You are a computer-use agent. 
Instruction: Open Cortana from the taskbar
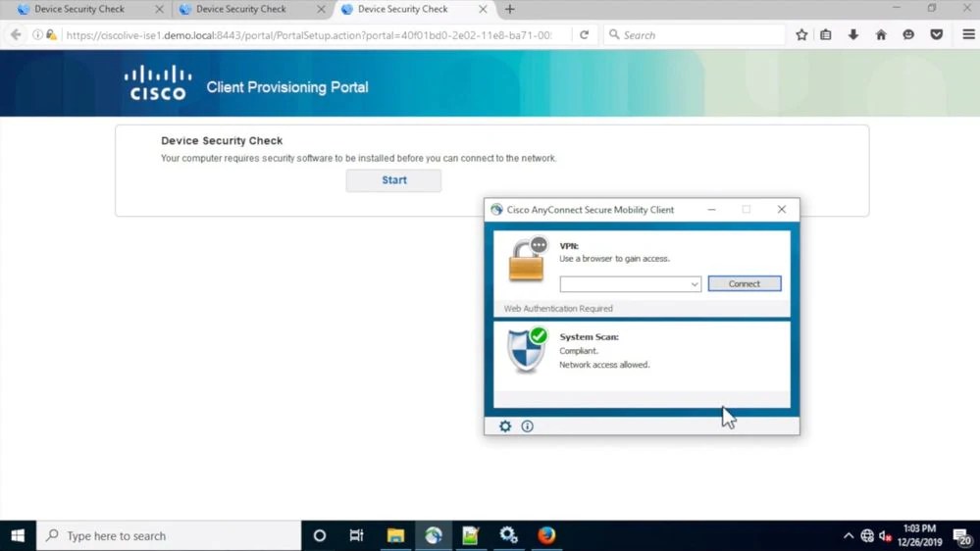pos(320,535)
